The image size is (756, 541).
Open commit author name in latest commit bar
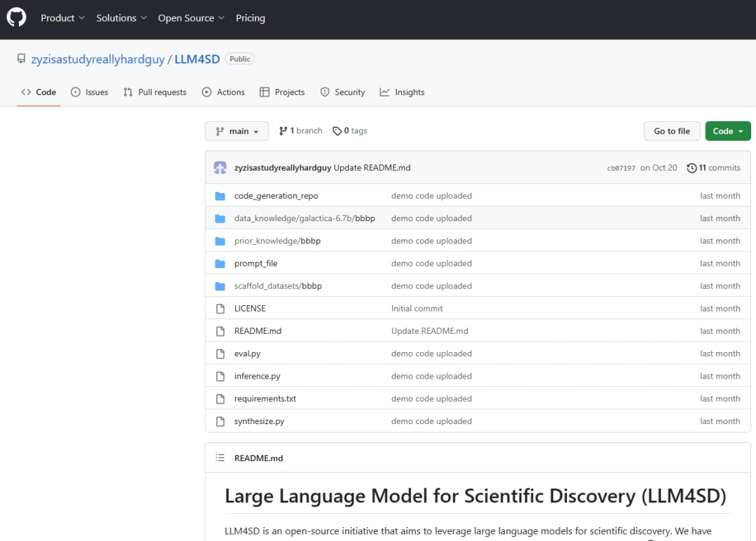(x=283, y=168)
